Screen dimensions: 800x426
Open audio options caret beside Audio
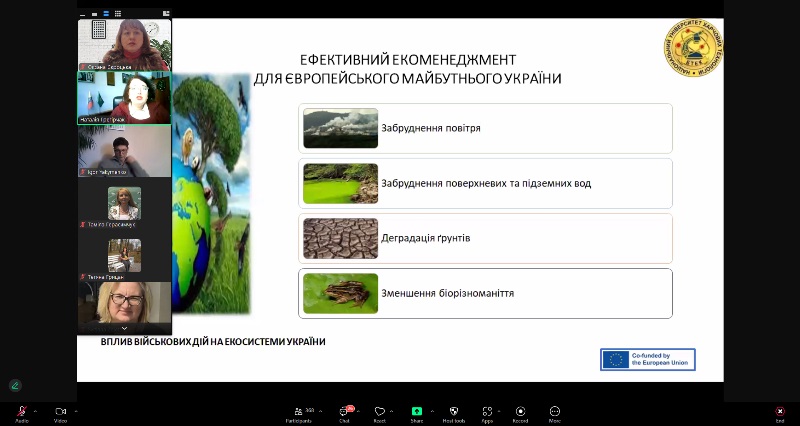[35, 411]
